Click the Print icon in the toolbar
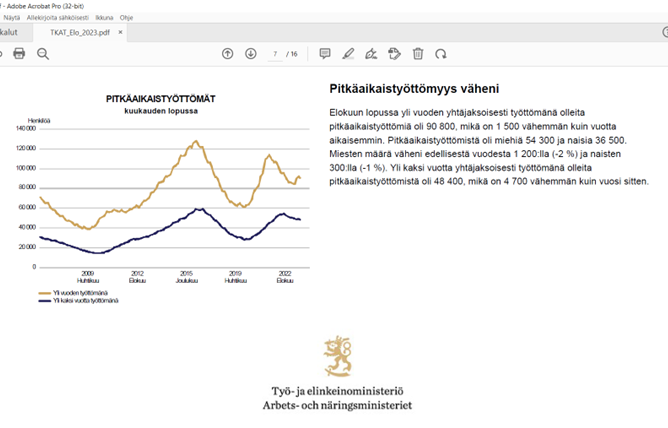 pos(18,53)
